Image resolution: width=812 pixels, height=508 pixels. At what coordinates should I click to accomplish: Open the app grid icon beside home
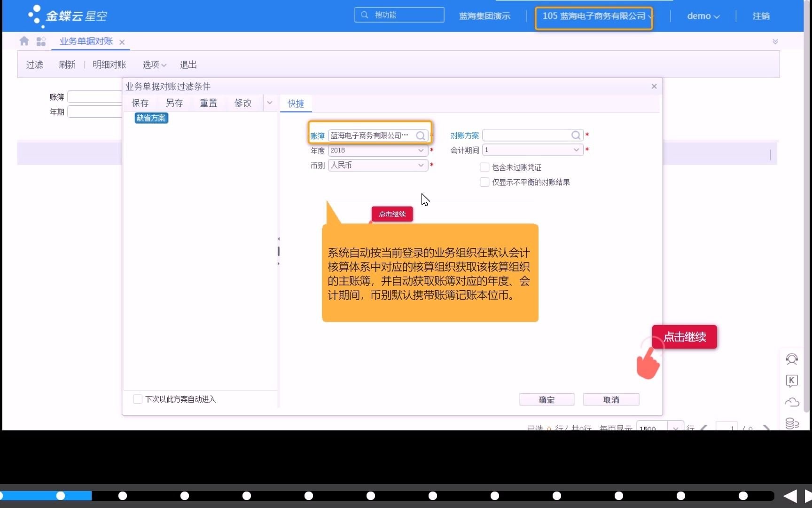(x=41, y=41)
